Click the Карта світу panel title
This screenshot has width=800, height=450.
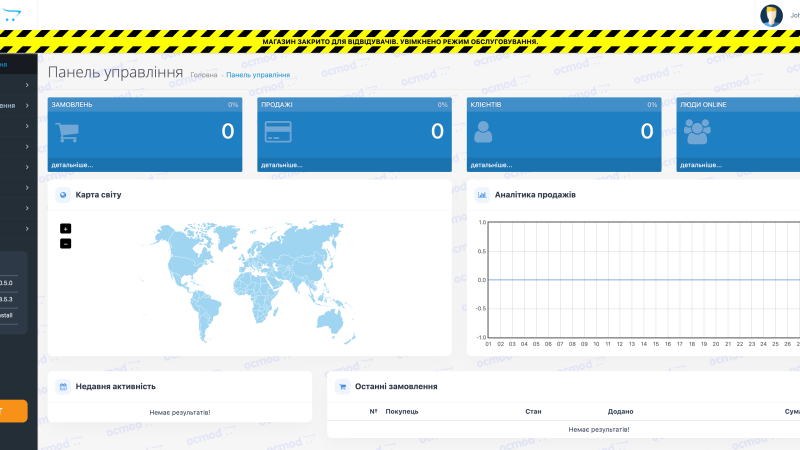click(x=98, y=195)
